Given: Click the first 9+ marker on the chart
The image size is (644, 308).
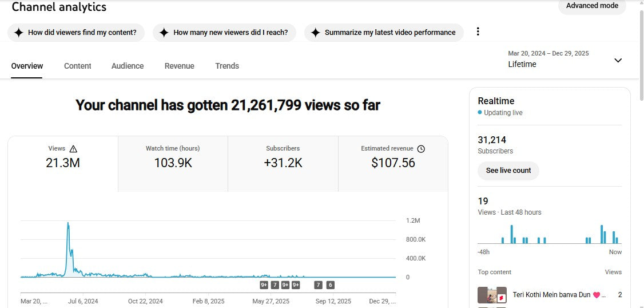Looking at the screenshot, I should 264,285.
